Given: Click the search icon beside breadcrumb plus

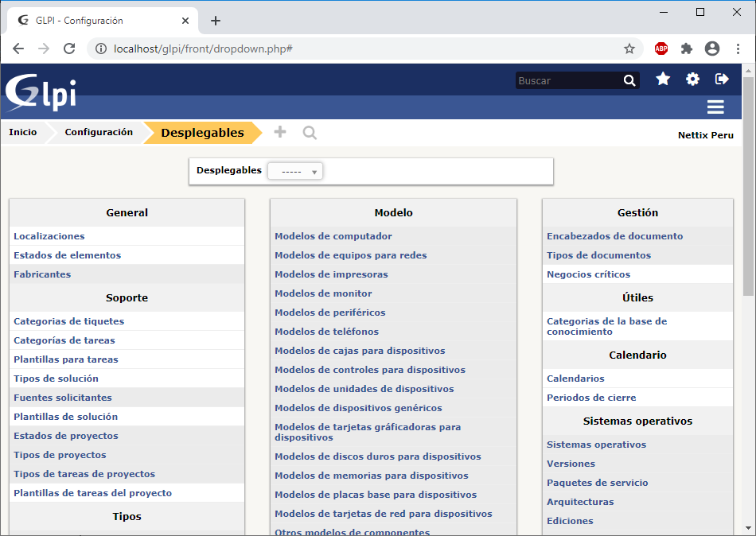Looking at the screenshot, I should tap(310, 132).
